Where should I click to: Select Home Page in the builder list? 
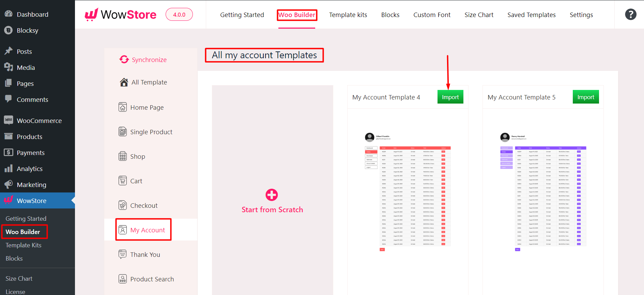point(147,107)
